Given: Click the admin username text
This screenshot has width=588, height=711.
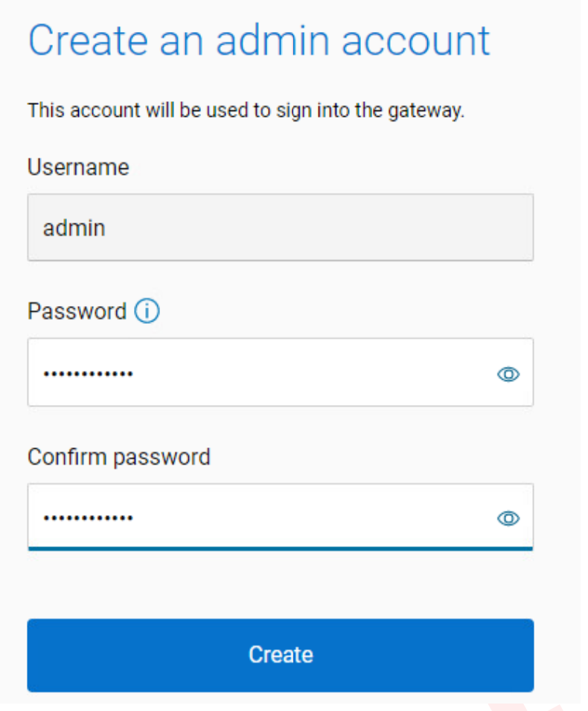Looking at the screenshot, I should click(74, 228).
